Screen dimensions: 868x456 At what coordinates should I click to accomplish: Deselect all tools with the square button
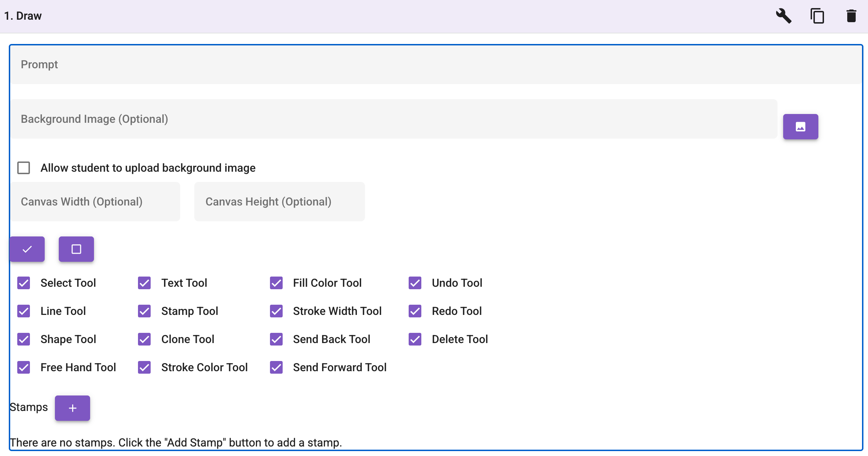pos(76,249)
